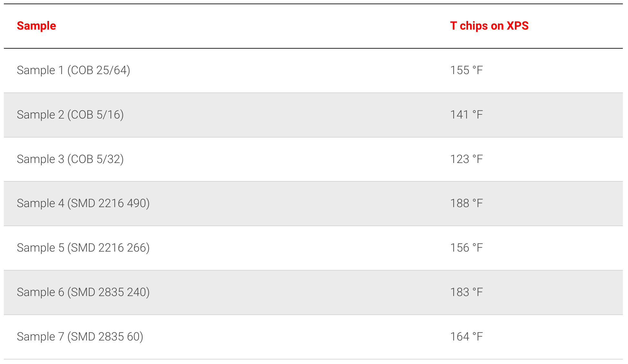Click the SMD 2216 490 parenthetical text
Image resolution: width=628 pixels, height=364 pixels.
pos(108,203)
